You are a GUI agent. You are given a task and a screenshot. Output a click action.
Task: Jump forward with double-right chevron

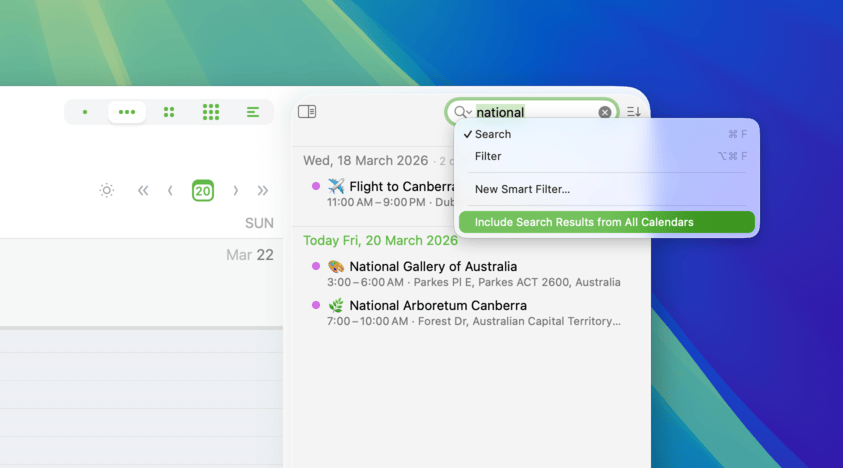tap(262, 190)
